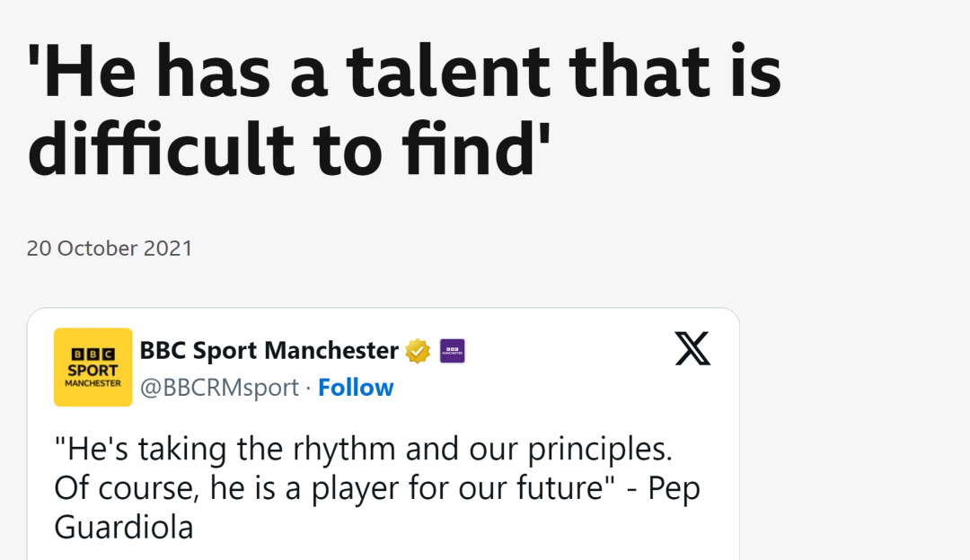Click the tweet line about rhythm and principles
Screen dimensions: 970x560
(x=363, y=450)
